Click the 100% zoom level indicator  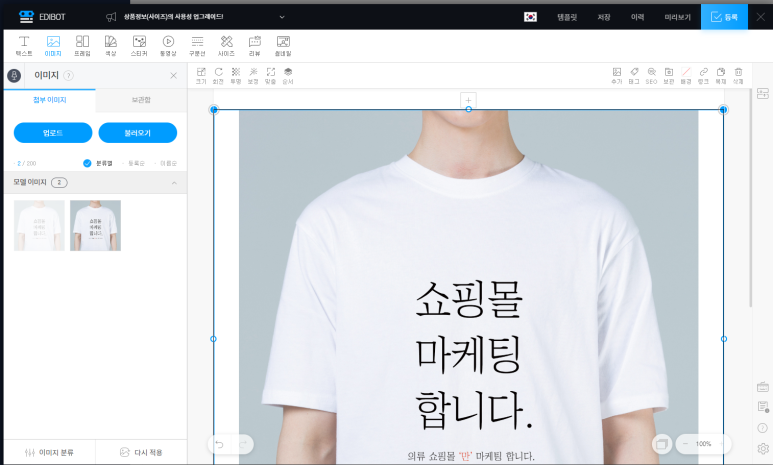coord(703,444)
